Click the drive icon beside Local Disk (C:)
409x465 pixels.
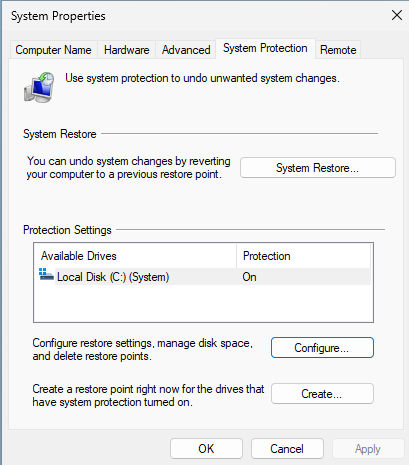click(46, 275)
